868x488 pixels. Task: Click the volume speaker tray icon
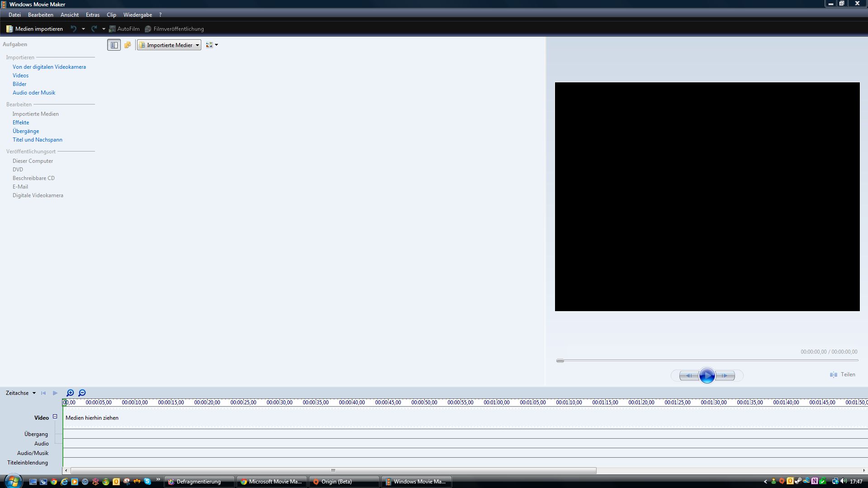click(844, 481)
